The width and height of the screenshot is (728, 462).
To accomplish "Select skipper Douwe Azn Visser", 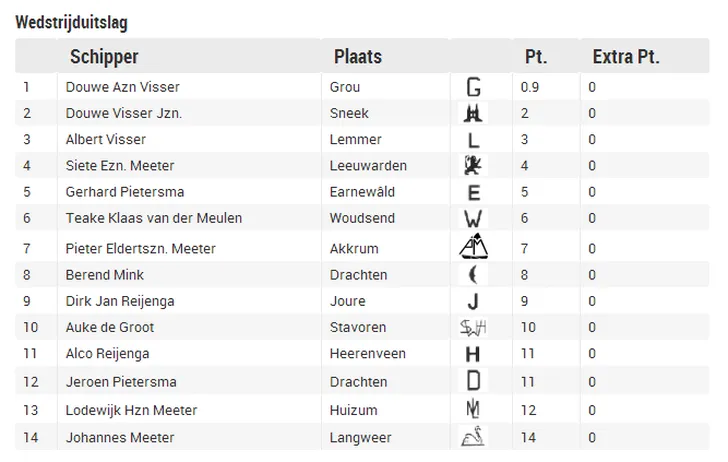I will [123, 87].
